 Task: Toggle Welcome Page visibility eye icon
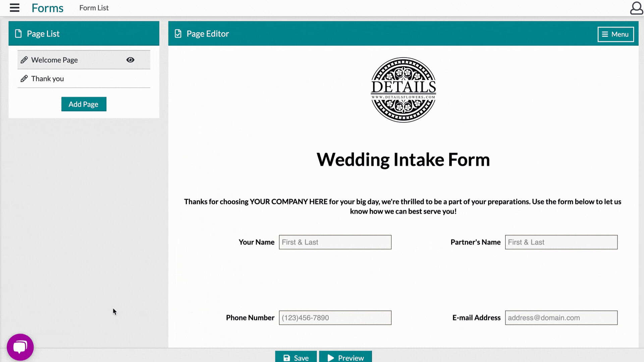(130, 60)
